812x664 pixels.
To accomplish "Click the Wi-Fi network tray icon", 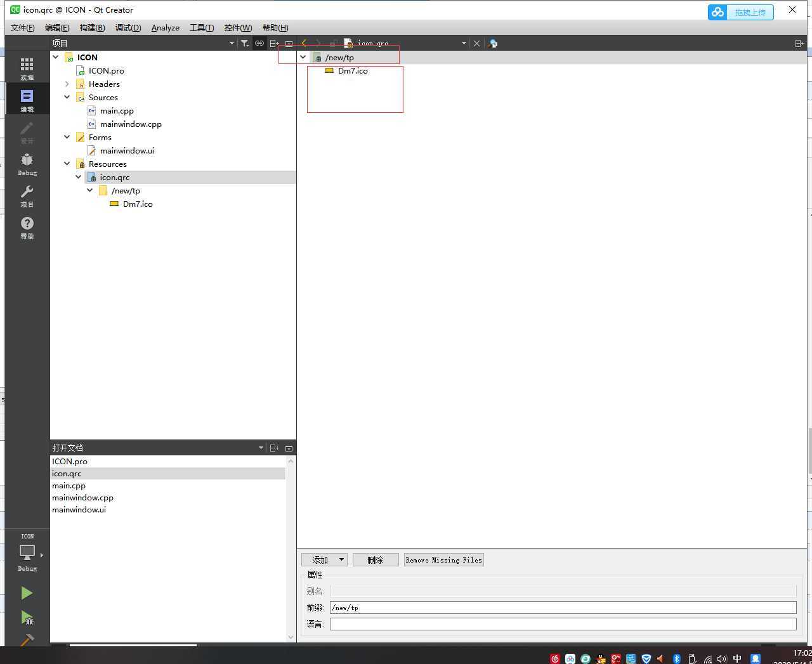I will (707, 658).
